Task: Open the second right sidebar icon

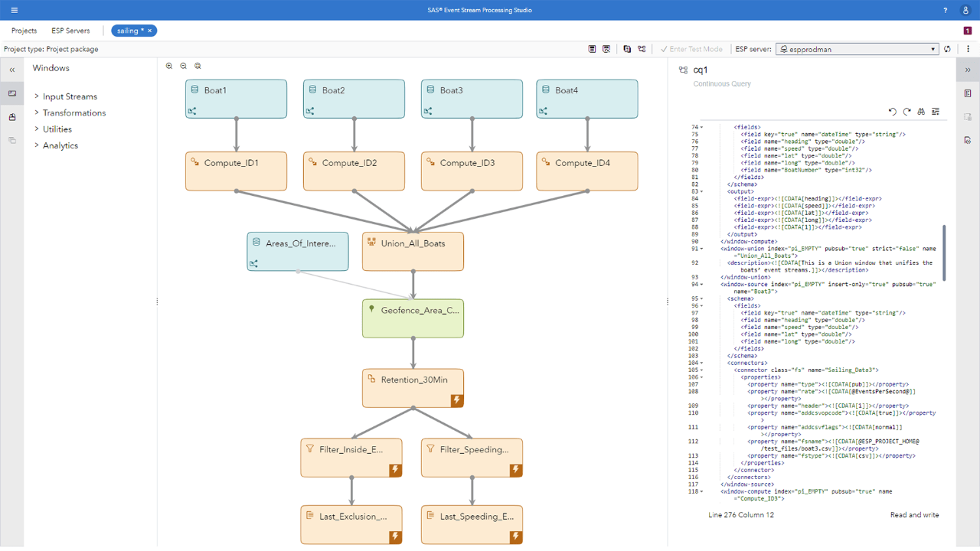Action: pyautogui.click(x=968, y=117)
